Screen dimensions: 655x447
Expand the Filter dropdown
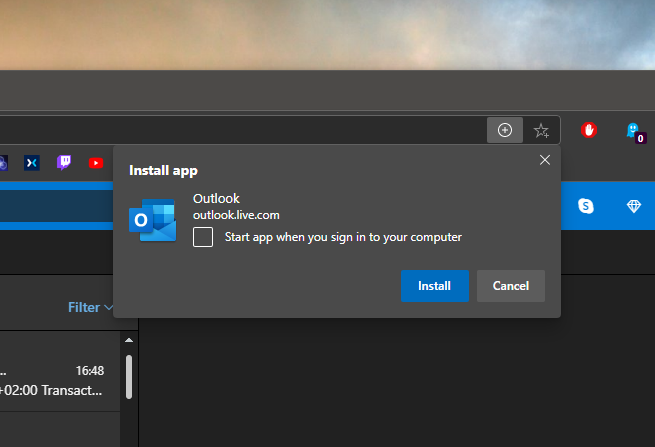pos(90,307)
